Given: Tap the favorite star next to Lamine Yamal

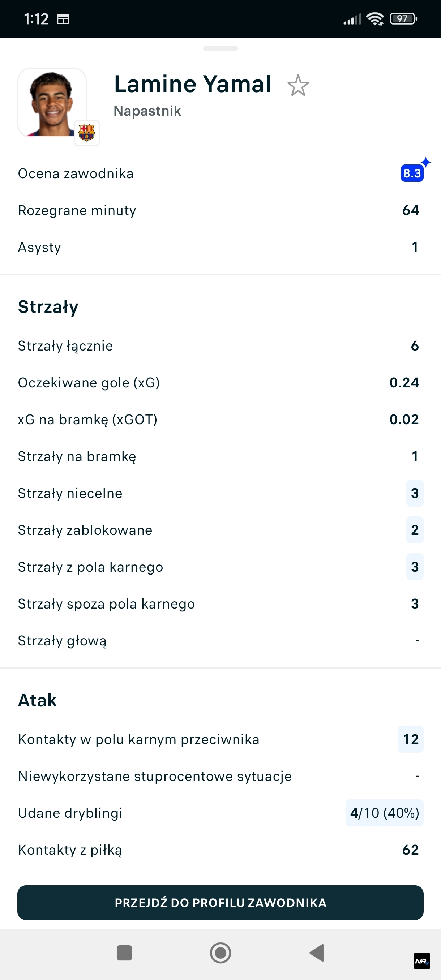Looking at the screenshot, I should click(298, 85).
